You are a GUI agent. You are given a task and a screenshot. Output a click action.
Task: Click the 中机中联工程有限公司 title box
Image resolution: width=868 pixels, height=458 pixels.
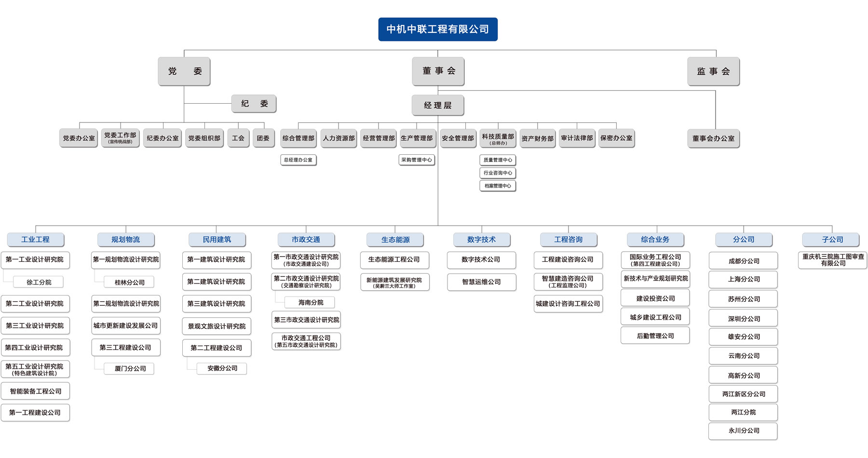click(437, 29)
